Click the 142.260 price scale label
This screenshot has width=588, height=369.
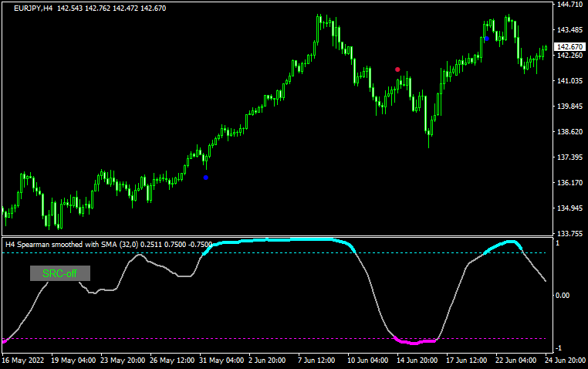570,55
